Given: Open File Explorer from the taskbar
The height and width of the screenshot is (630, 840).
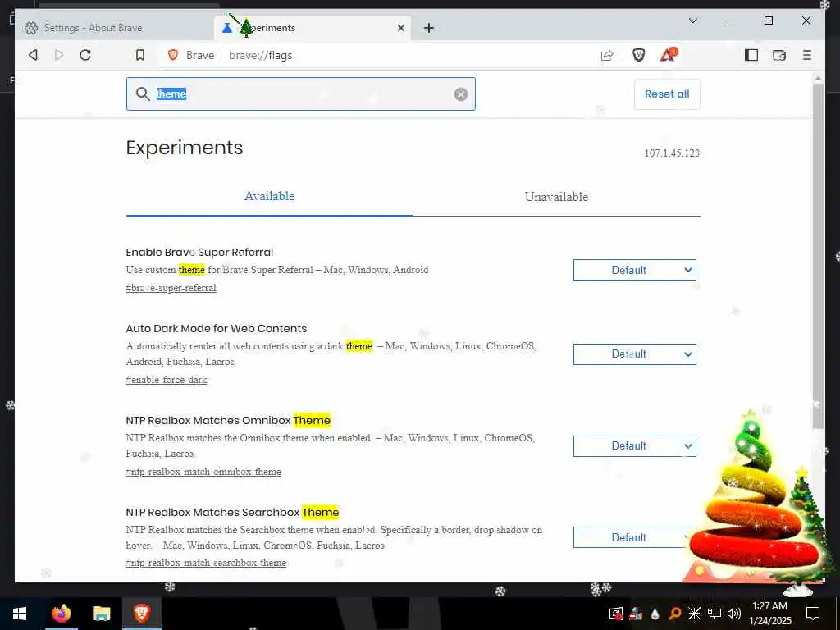Looking at the screenshot, I should pos(101,614).
